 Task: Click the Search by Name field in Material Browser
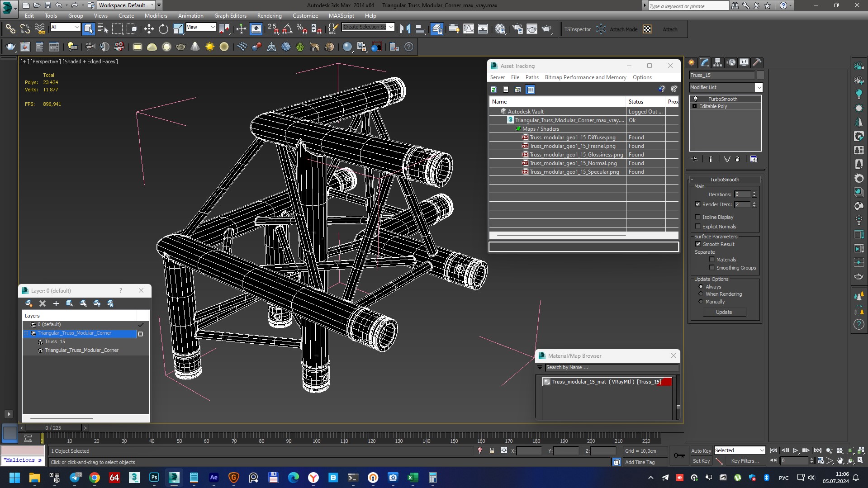click(x=612, y=368)
